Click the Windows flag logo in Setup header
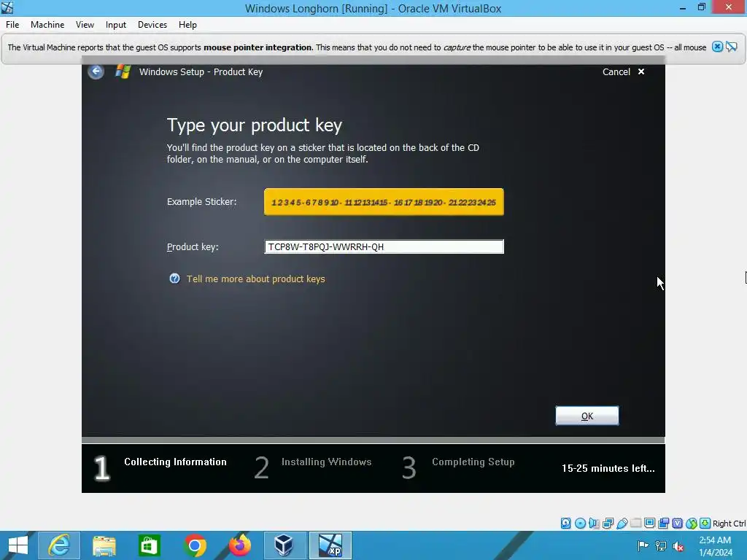The height and width of the screenshot is (560, 747). point(123,71)
